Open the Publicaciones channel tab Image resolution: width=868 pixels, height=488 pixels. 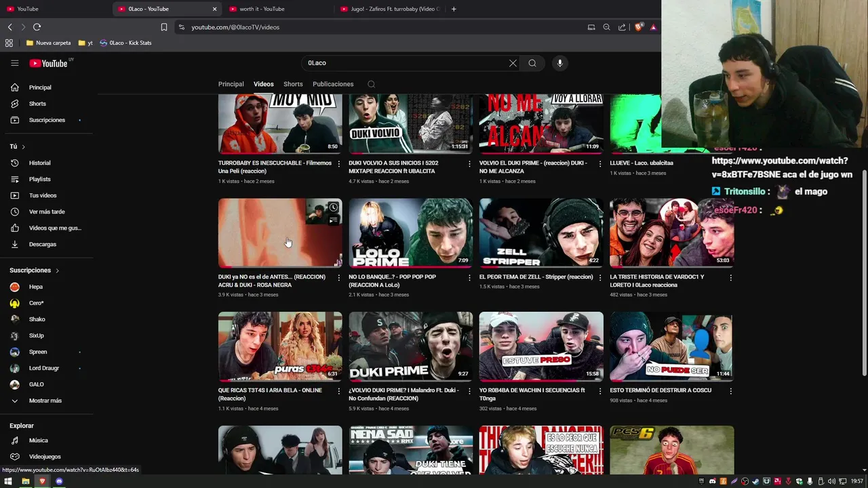333,84
